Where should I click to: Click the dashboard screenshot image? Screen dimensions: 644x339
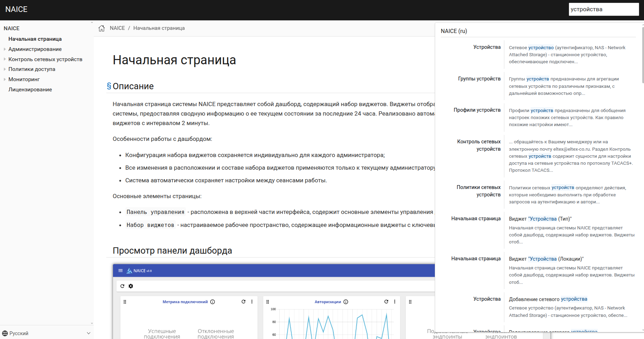coord(274,301)
